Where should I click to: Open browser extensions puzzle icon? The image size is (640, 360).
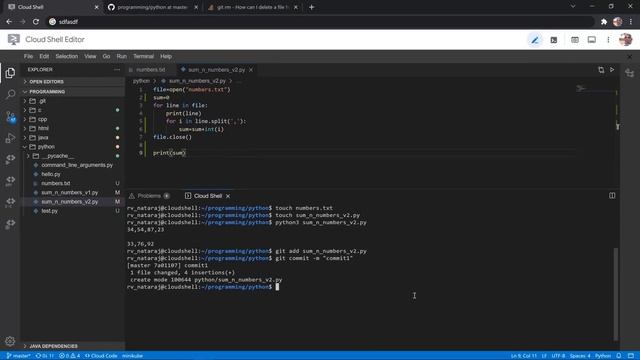click(604, 22)
